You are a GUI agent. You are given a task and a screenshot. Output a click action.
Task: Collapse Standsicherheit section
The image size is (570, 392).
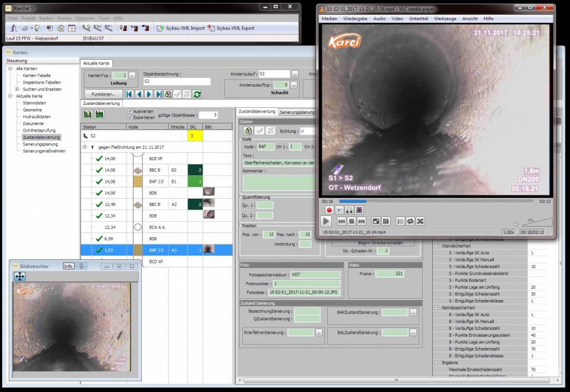pos(436,246)
